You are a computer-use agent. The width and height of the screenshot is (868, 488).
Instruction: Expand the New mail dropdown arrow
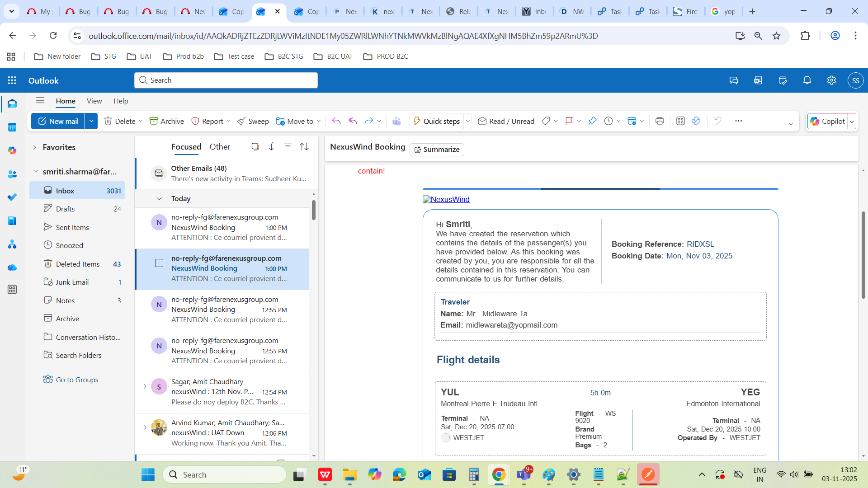91,121
